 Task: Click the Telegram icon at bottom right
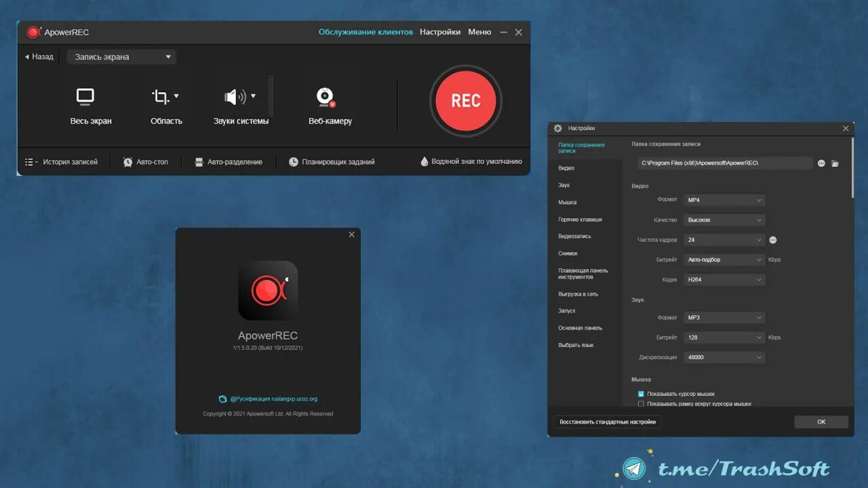[635, 468]
